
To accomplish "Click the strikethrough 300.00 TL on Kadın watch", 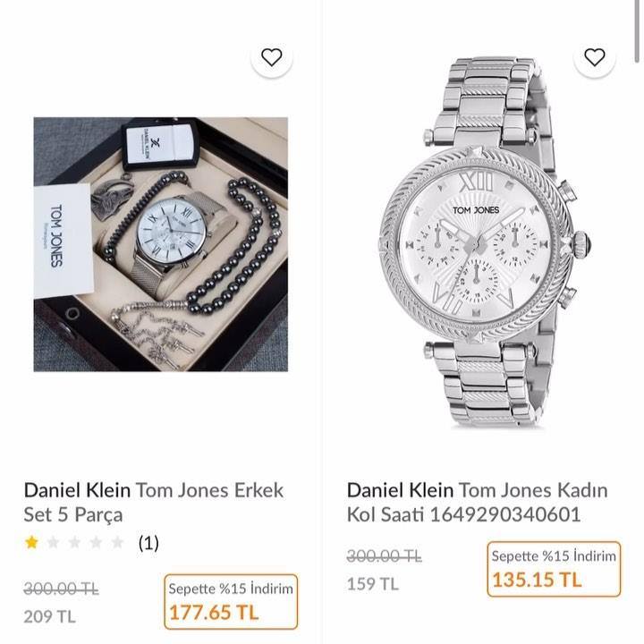I will [384, 556].
